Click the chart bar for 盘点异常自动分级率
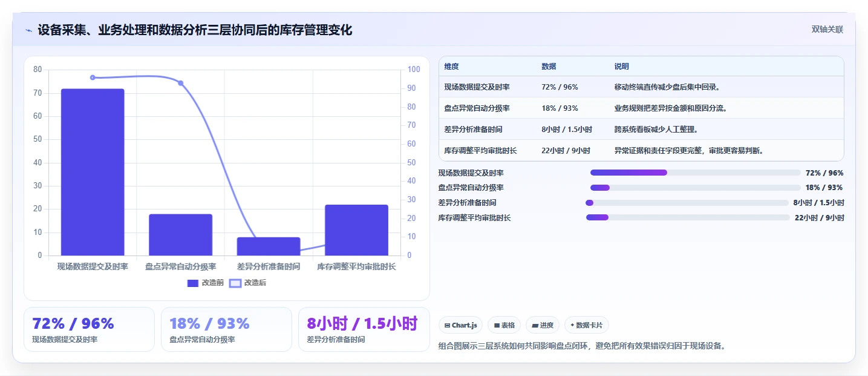Viewport: 868px width, 376px height. coord(181,235)
